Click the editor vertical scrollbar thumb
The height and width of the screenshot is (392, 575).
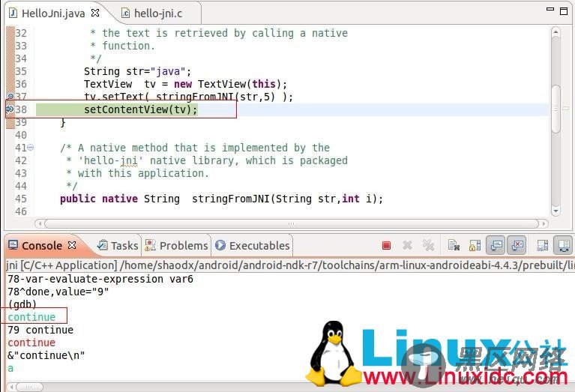(556, 109)
